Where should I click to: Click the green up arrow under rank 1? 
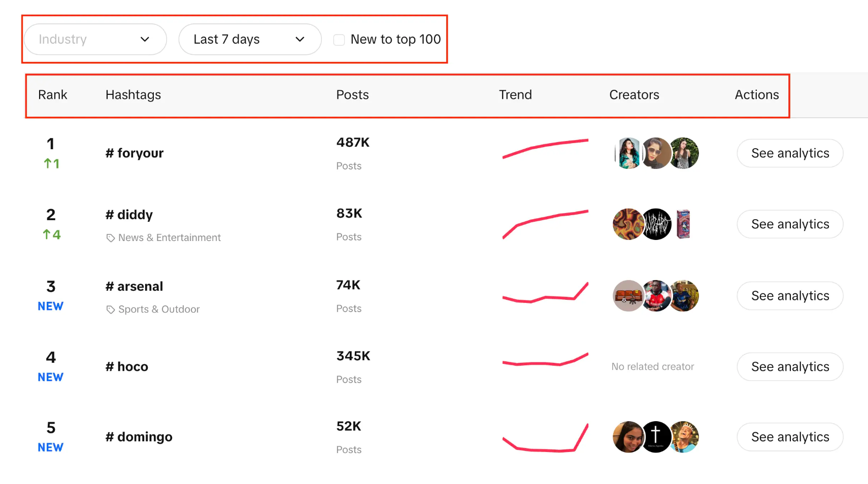(x=47, y=163)
